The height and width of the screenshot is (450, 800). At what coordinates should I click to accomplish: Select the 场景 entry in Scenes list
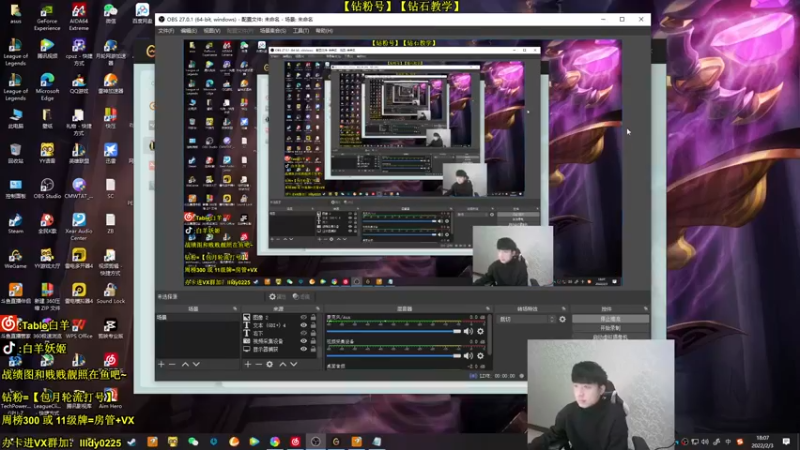tap(197, 317)
